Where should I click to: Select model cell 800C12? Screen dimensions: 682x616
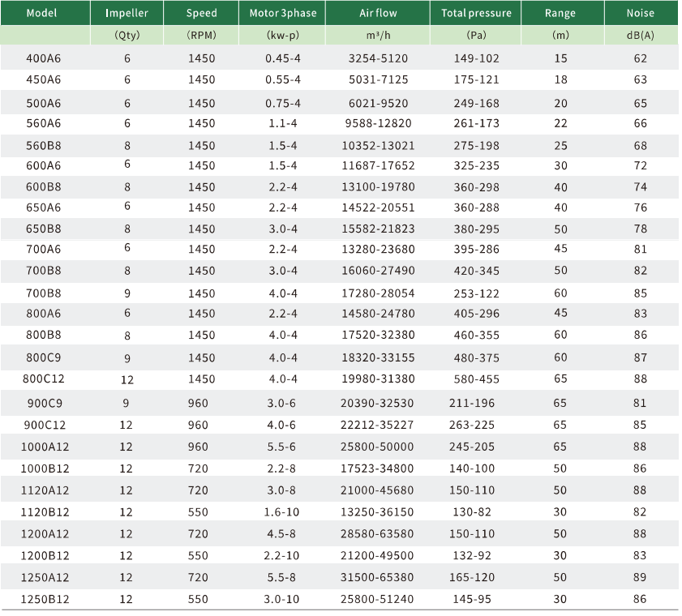(x=44, y=379)
